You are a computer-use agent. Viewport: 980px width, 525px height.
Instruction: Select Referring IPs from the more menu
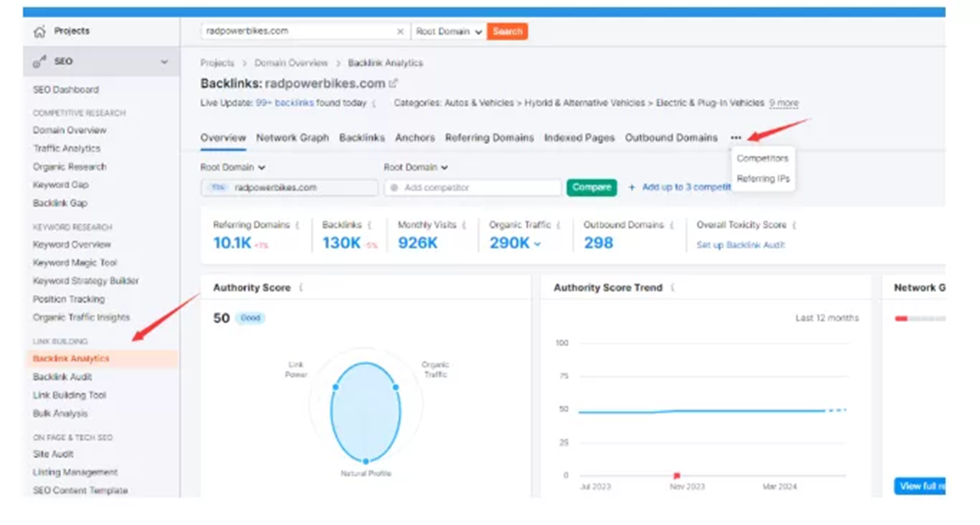(763, 179)
